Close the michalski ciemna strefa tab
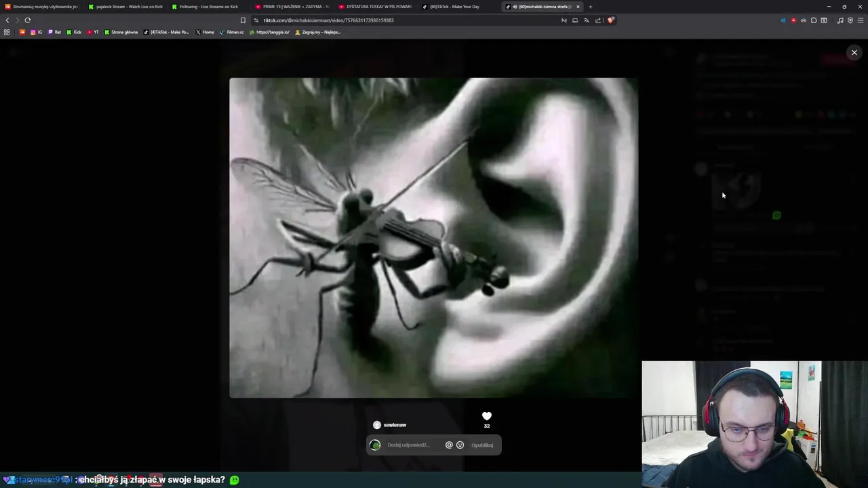868x488 pixels. (x=578, y=7)
